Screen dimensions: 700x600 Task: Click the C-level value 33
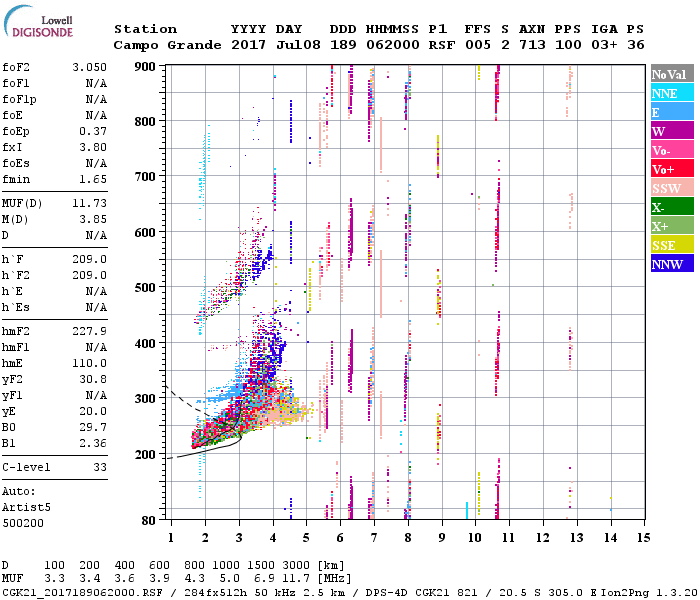[x=100, y=467]
